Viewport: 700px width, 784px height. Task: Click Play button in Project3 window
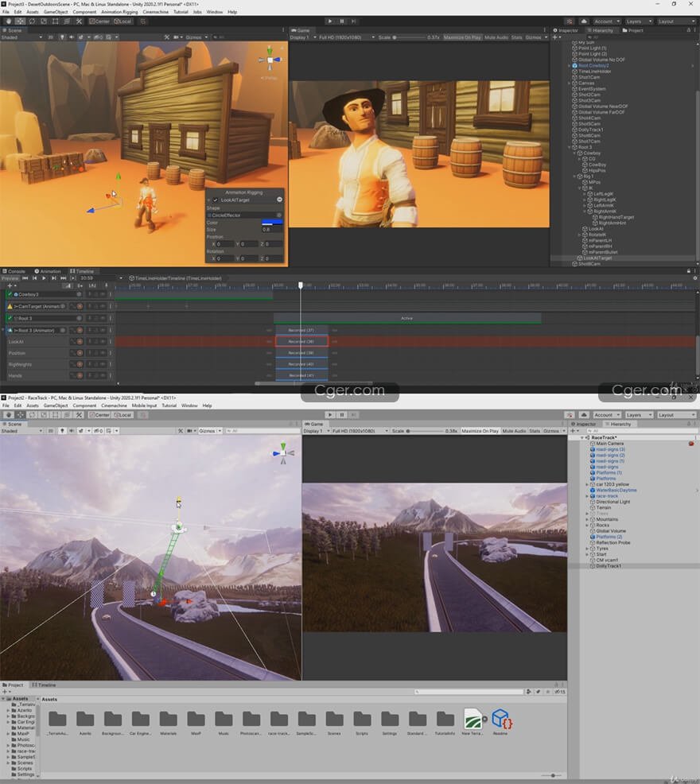(330, 21)
